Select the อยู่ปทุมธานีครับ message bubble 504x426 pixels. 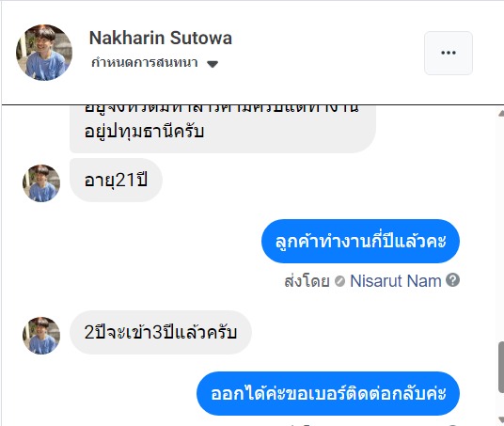(223, 129)
